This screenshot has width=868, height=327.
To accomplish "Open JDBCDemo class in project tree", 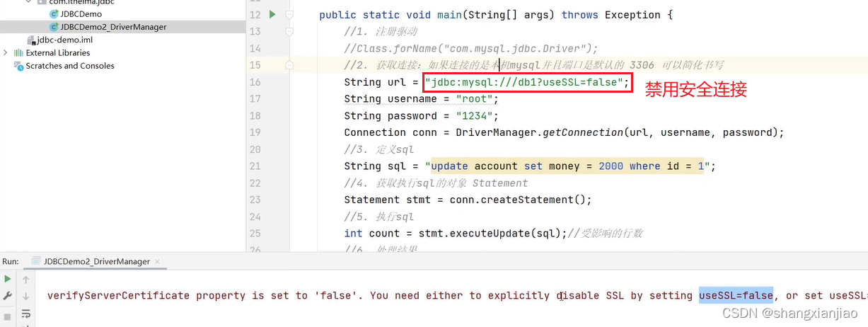I will [x=81, y=14].
